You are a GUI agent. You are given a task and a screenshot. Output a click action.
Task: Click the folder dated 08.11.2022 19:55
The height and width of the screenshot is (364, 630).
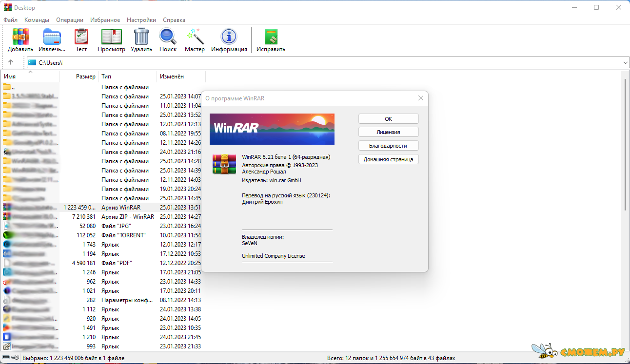pos(103,134)
